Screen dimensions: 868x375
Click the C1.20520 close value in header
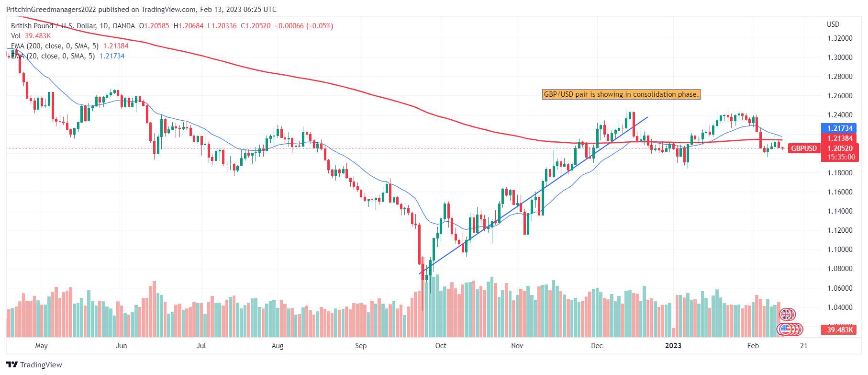point(256,26)
